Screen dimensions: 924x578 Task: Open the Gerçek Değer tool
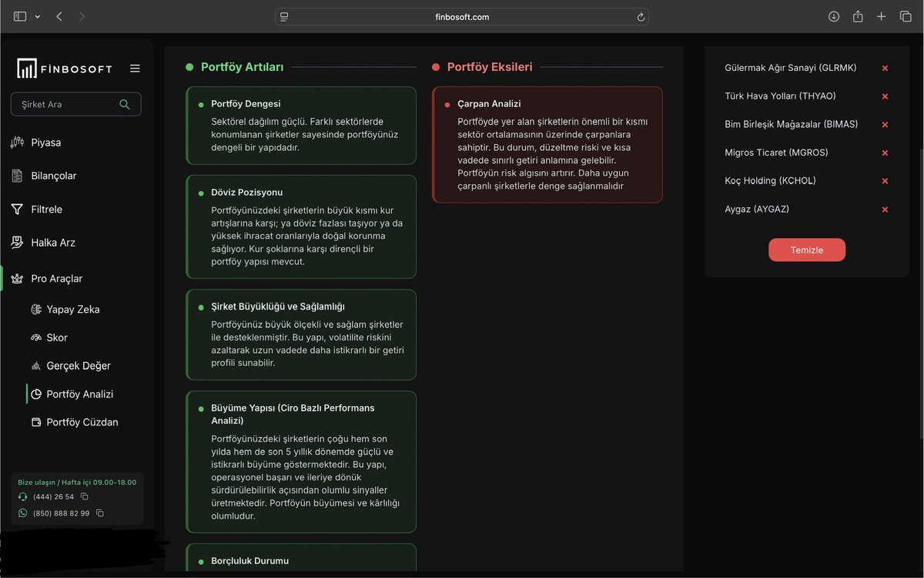tap(79, 365)
